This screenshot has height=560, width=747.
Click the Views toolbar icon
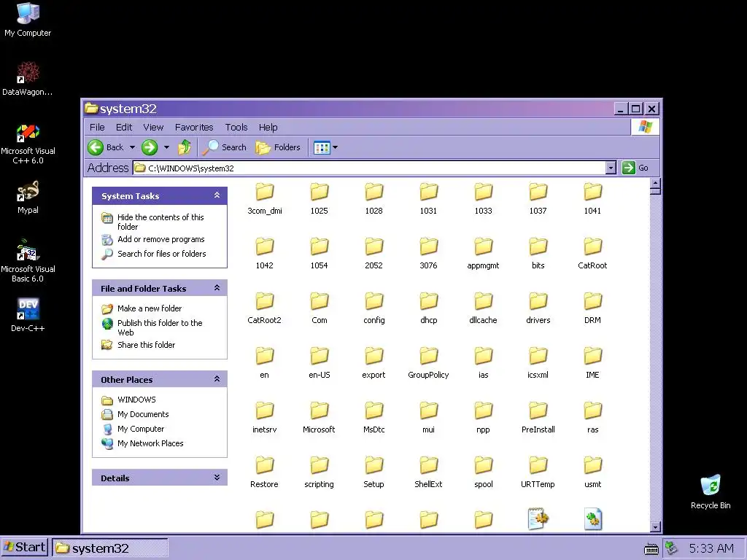coord(322,147)
